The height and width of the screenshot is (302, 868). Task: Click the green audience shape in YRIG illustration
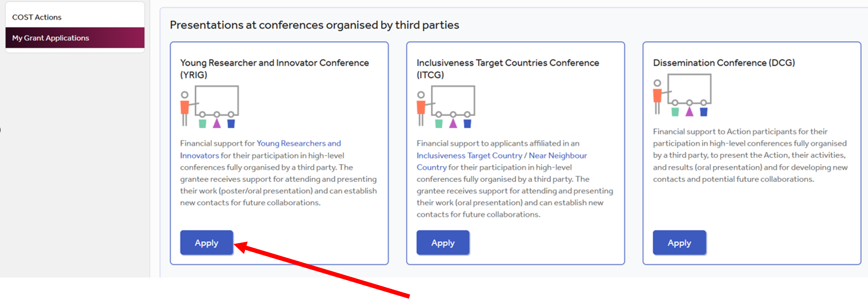pyautogui.click(x=202, y=124)
